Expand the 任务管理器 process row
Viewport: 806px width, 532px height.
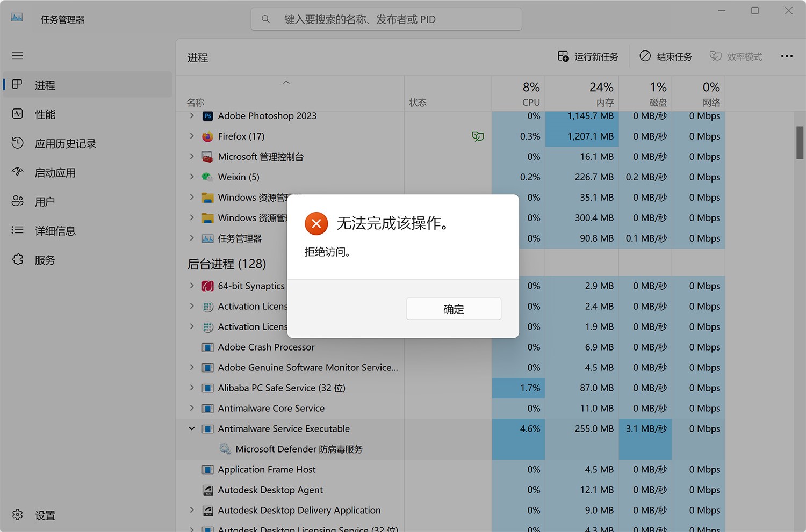point(192,238)
